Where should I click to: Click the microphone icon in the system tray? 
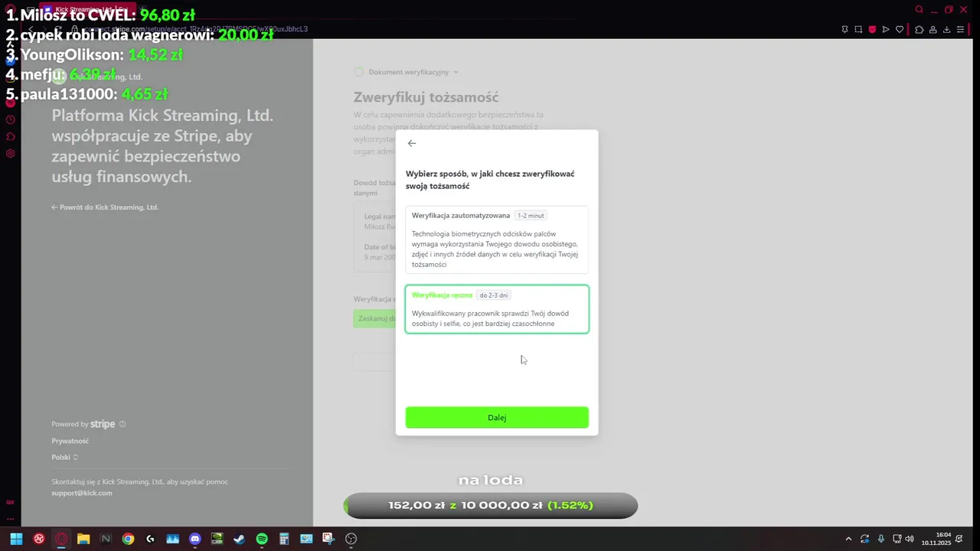pos(881,539)
